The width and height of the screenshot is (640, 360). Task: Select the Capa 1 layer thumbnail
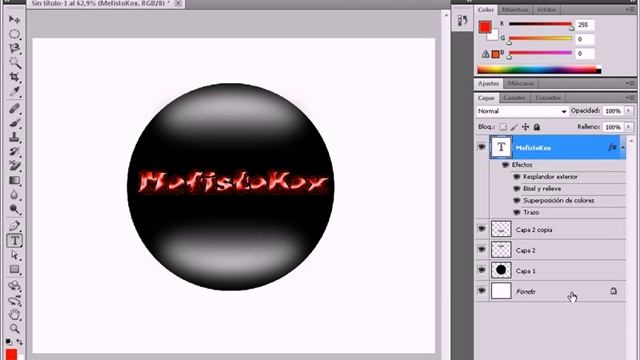coord(501,270)
